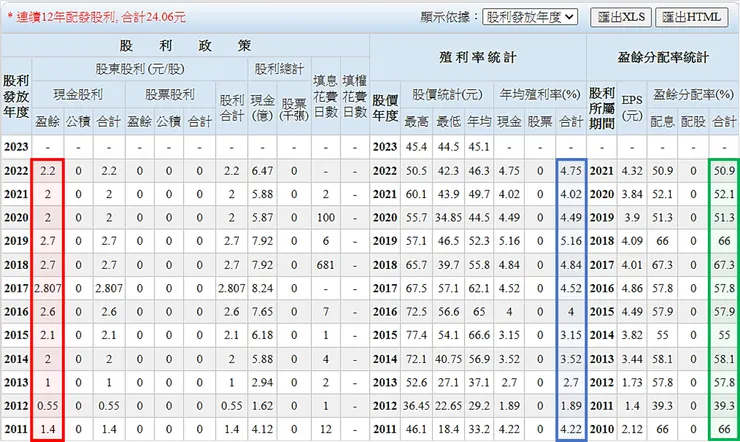The width and height of the screenshot is (740, 442).
Task: Click the 匯出XLS button
Action: (621, 17)
